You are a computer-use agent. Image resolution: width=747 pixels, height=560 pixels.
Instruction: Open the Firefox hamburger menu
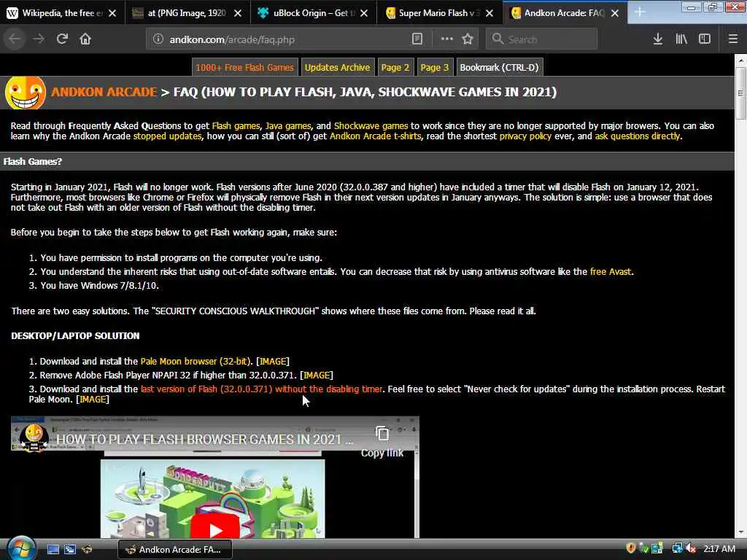[733, 39]
